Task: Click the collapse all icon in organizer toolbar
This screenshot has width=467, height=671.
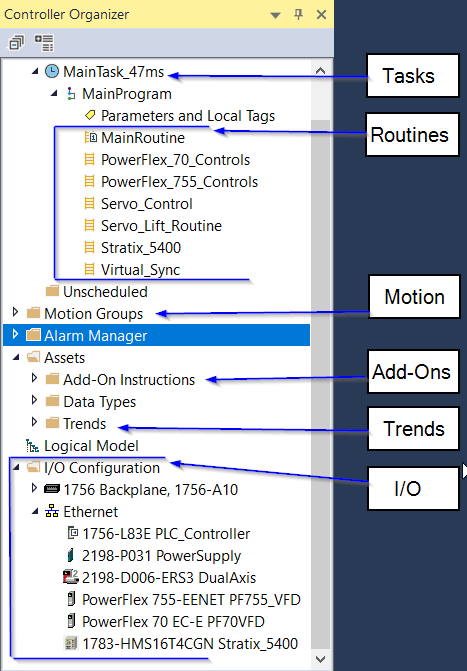Action: 16,43
